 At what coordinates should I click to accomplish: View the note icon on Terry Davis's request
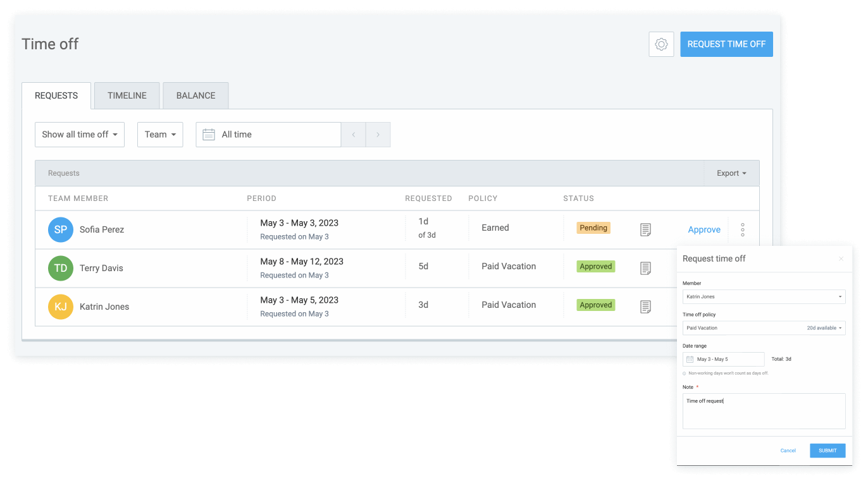645,268
